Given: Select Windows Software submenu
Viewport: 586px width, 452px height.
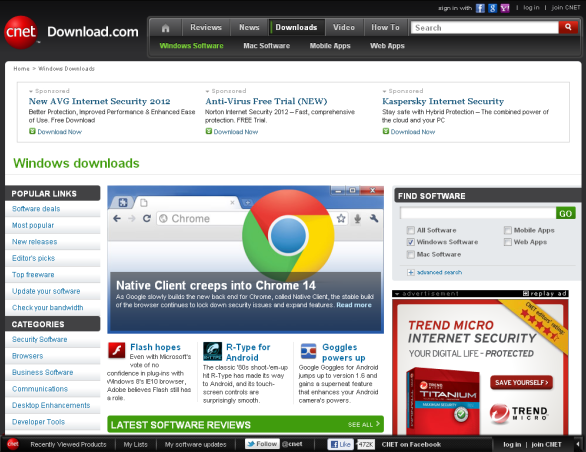Looking at the screenshot, I should coord(192,46).
